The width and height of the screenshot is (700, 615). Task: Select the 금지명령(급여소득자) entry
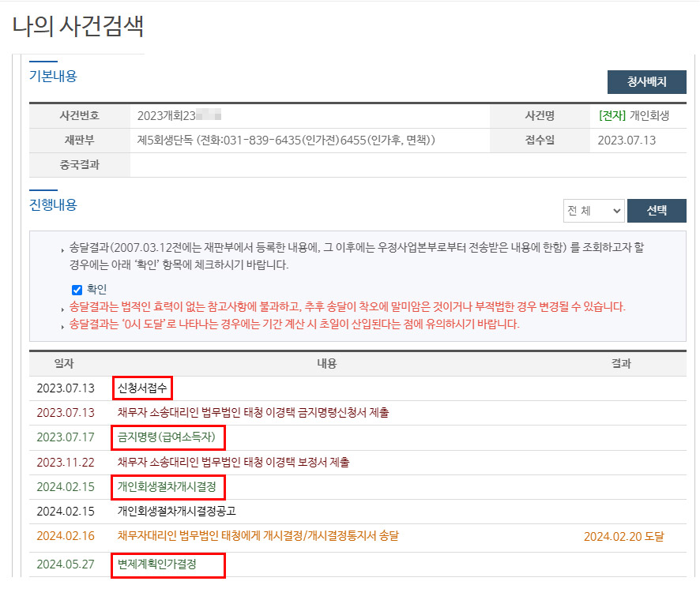click(x=169, y=437)
